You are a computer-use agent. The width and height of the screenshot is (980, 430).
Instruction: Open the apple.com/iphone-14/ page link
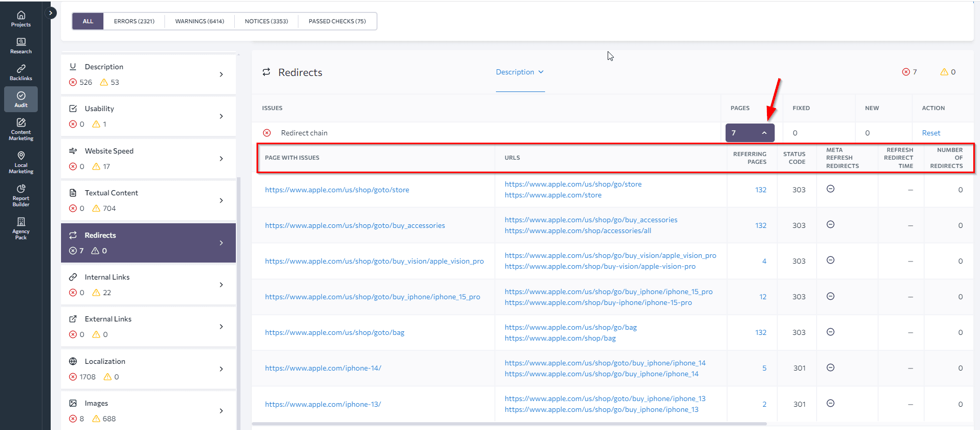[323, 368]
